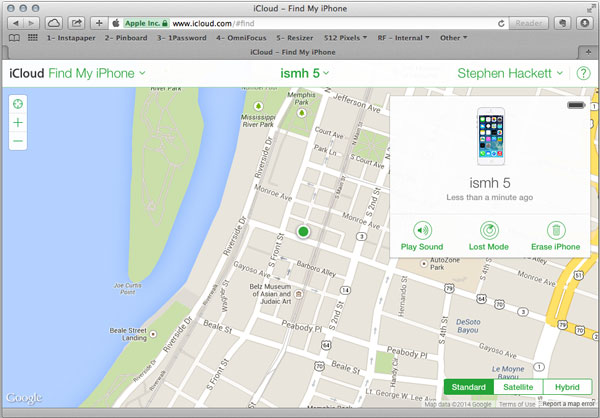Open the Safari downloads button
The width and height of the screenshot is (600, 418).
coord(585,23)
